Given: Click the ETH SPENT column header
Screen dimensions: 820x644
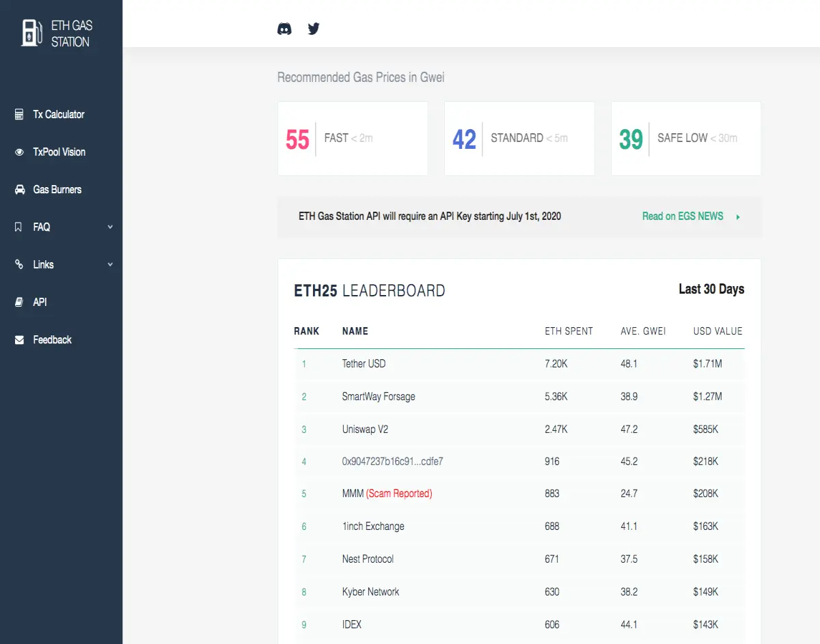Looking at the screenshot, I should [x=569, y=331].
